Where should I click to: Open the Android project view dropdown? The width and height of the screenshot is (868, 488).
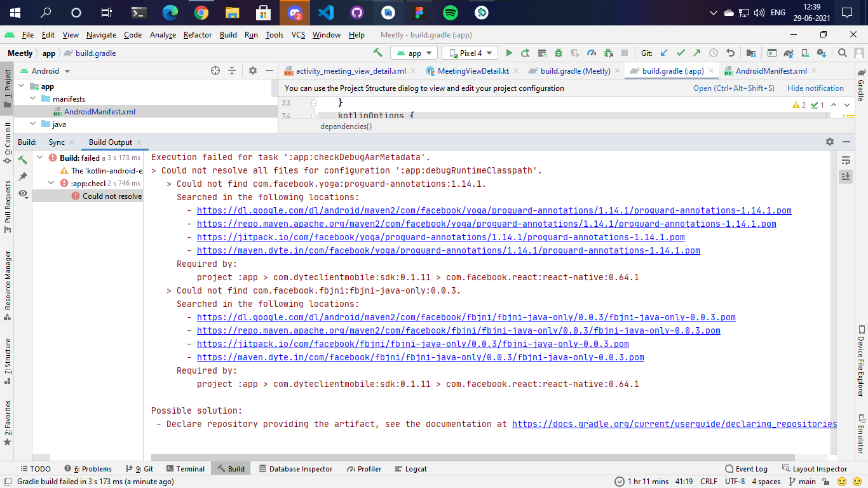(x=45, y=71)
